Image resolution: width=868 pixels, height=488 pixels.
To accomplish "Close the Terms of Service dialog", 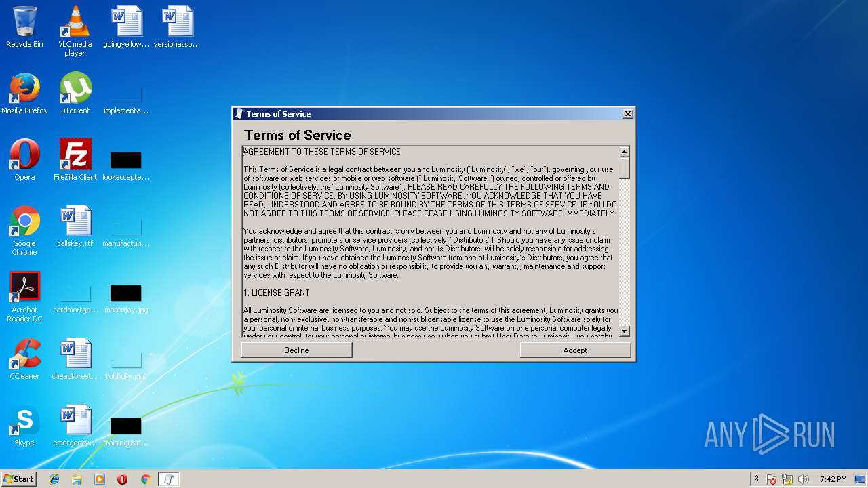I will coord(627,113).
